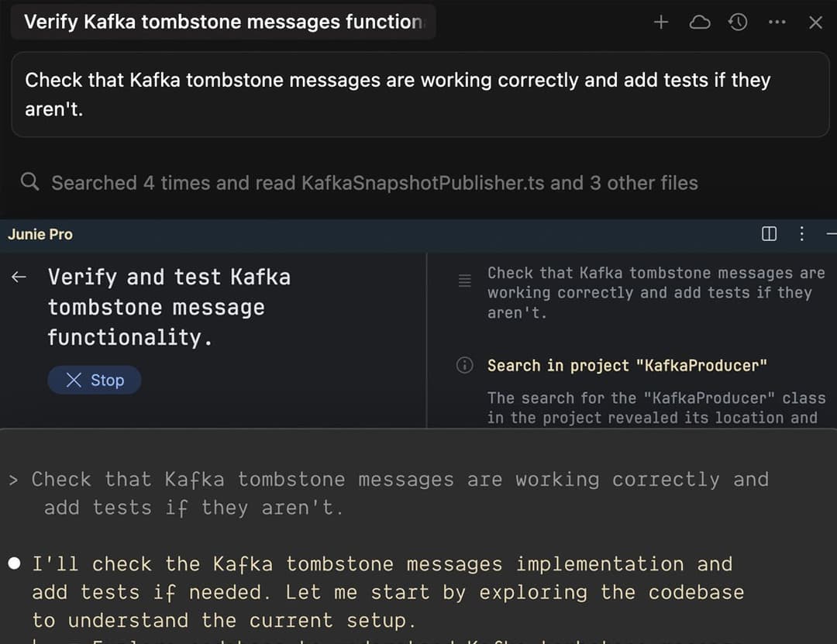The width and height of the screenshot is (837, 644).
Task: Expand the Searched 4 times summary
Action: (374, 183)
